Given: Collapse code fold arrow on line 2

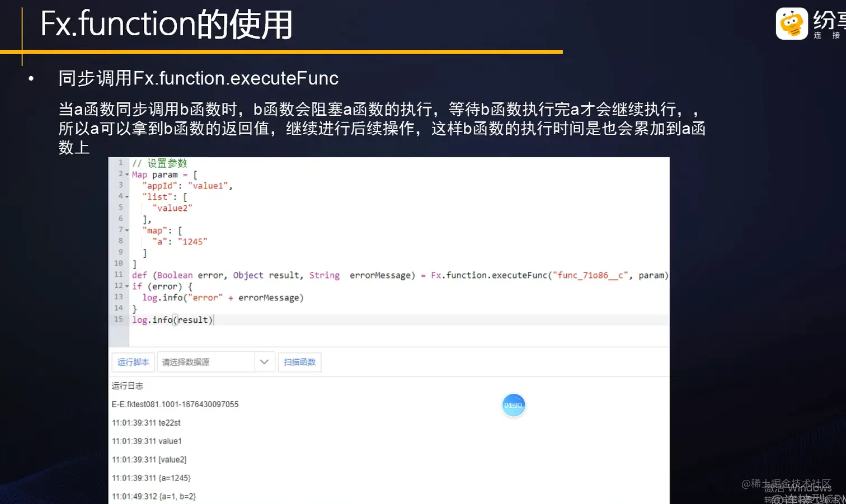Looking at the screenshot, I should (127, 175).
